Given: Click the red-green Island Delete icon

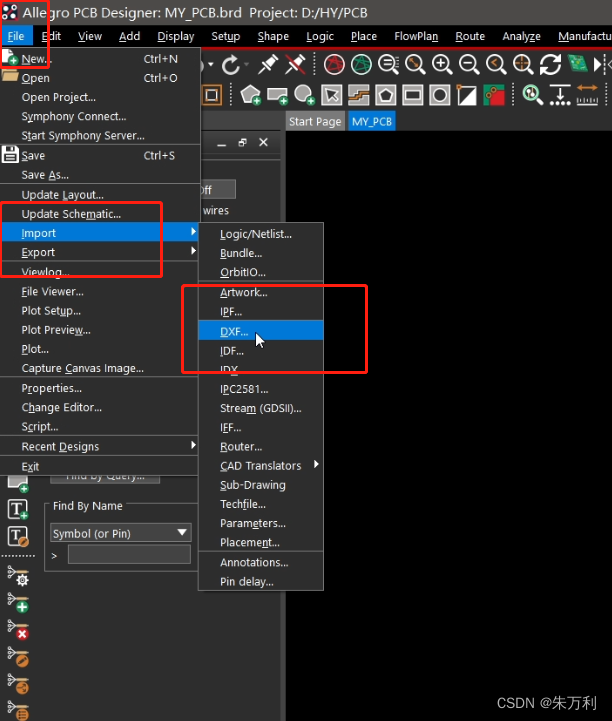Looking at the screenshot, I should click(494, 95).
